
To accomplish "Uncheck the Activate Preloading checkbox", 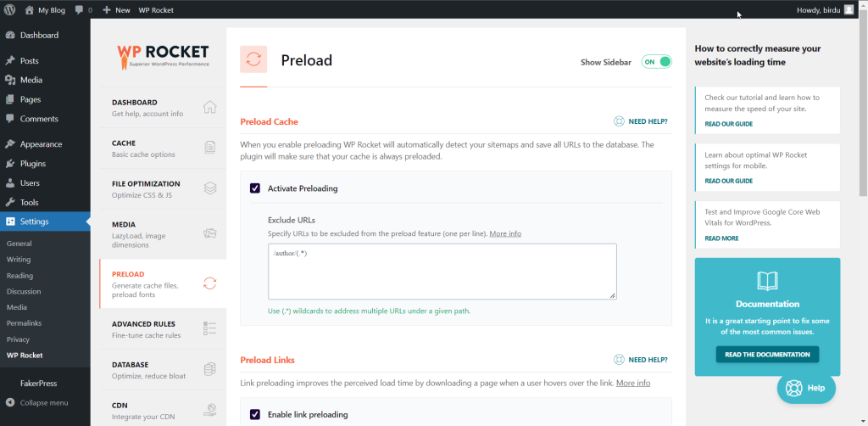I will coord(255,188).
